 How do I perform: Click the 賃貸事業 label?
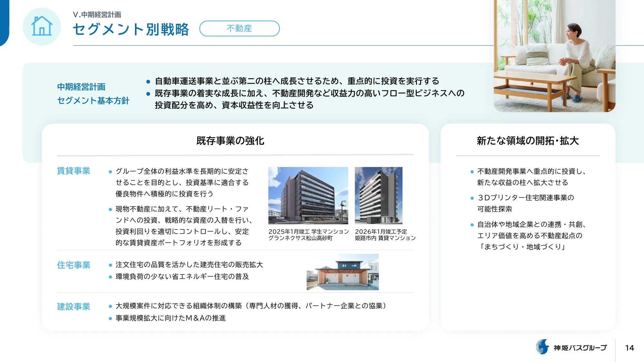(x=73, y=171)
